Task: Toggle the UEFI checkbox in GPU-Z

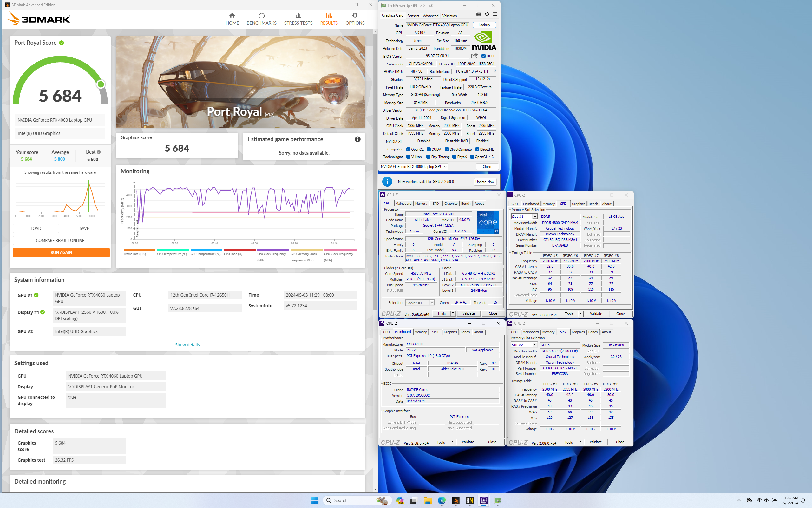Action: pyautogui.click(x=483, y=56)
